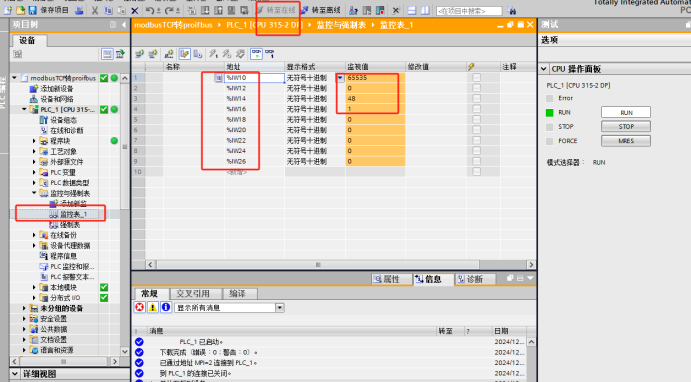Screen dimensions: 691x382
Task: Click the binoculars search icon
Action: [512, 10]
